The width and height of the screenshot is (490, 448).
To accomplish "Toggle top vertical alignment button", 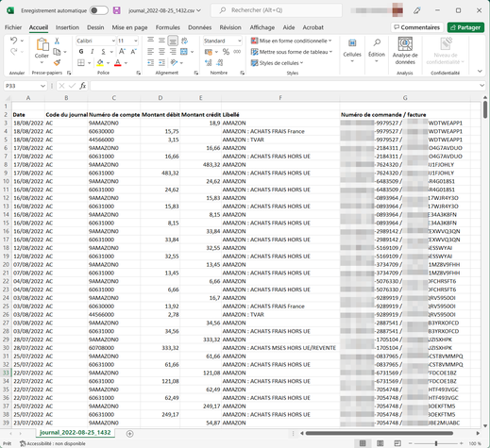I will (x=151, y=41).
